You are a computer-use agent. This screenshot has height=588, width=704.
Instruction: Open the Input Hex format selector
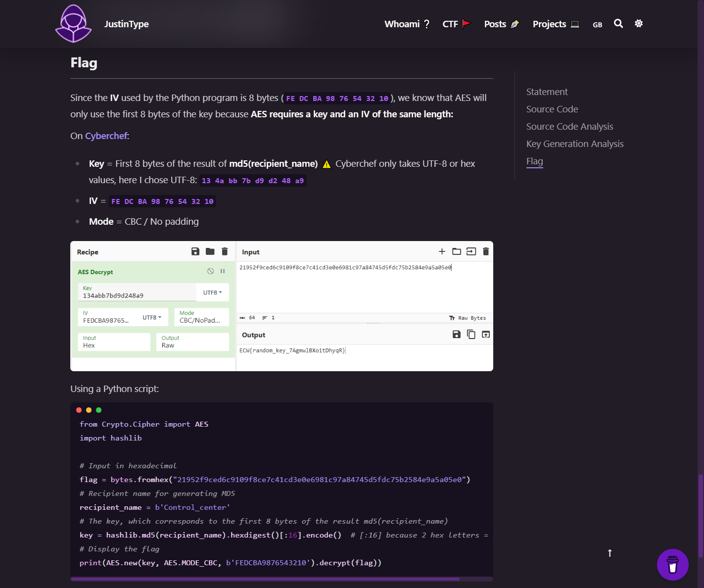(114, 342)
